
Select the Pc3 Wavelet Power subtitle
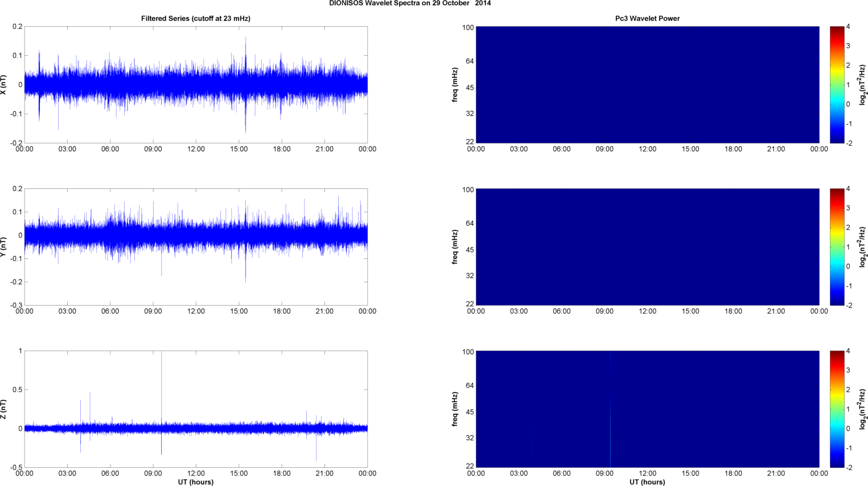tap(647, 18)
